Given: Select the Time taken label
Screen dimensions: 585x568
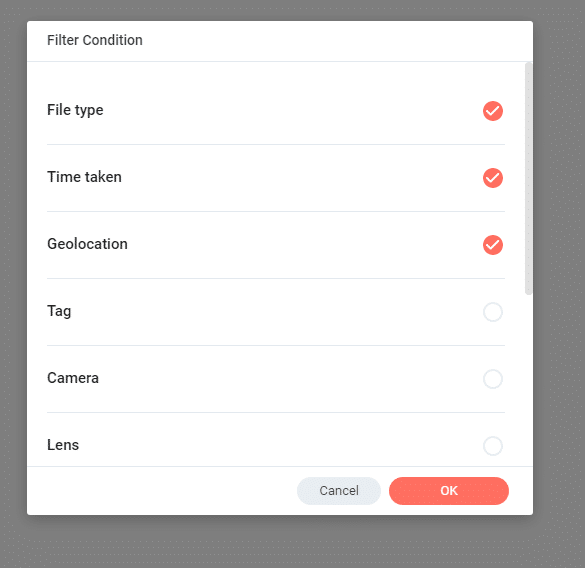Looking at the screenshot, I should point(84,177).
